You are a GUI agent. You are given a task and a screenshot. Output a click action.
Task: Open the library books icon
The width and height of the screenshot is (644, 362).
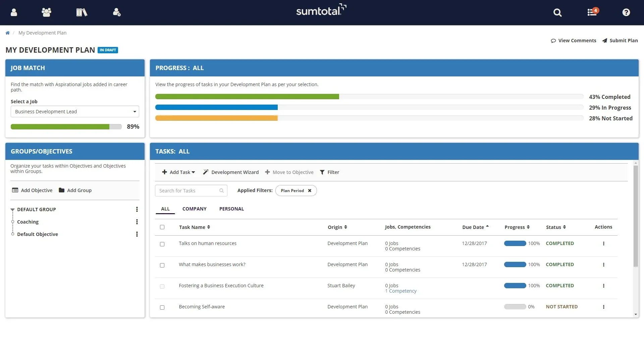tap(82, 12)
